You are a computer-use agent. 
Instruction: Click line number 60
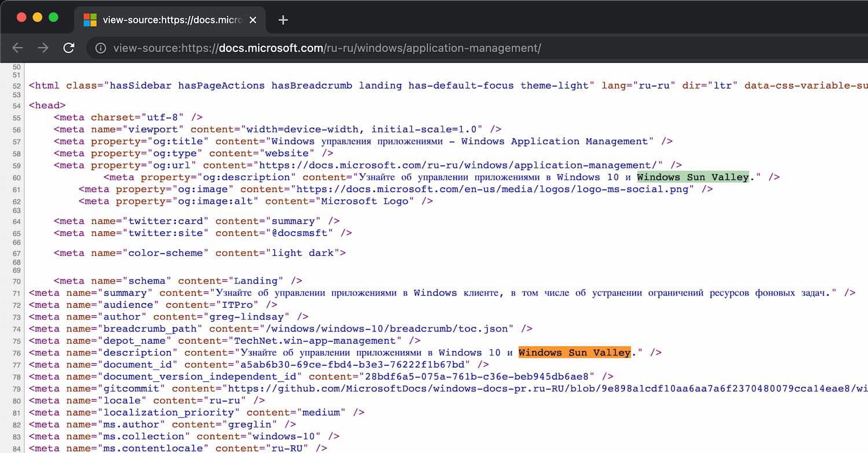[16, 178]
